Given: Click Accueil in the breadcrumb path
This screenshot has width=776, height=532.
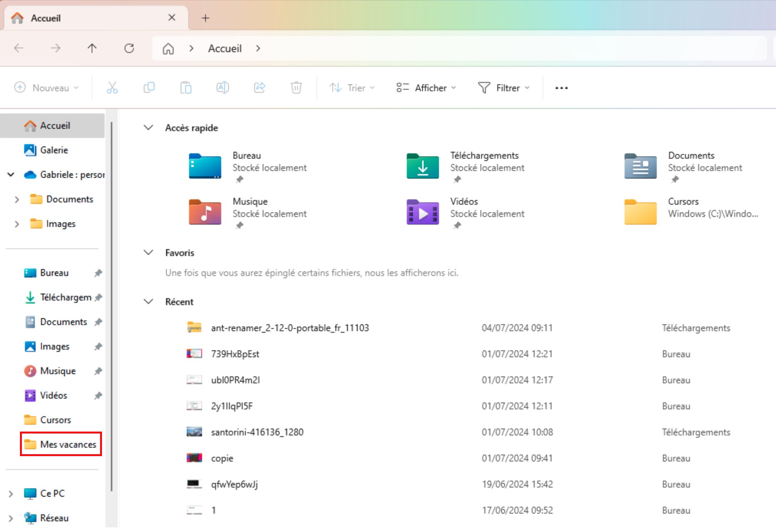Looking at the screenshot, I should (x=225, y=48).
